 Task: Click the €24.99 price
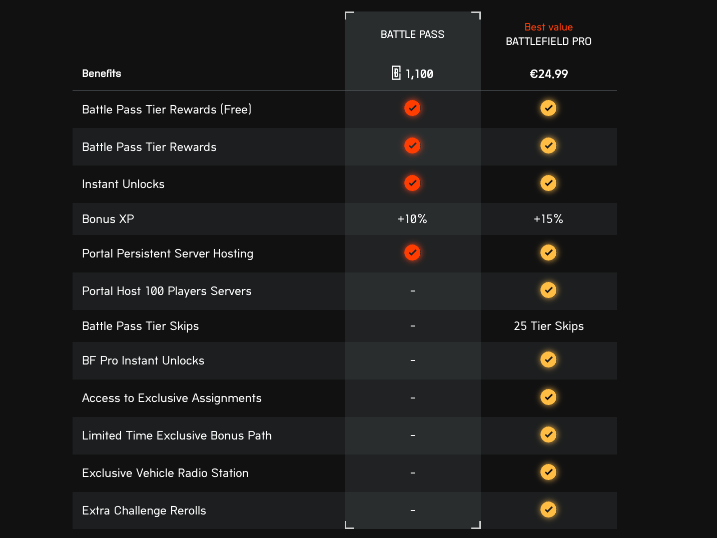click(548, 73)
